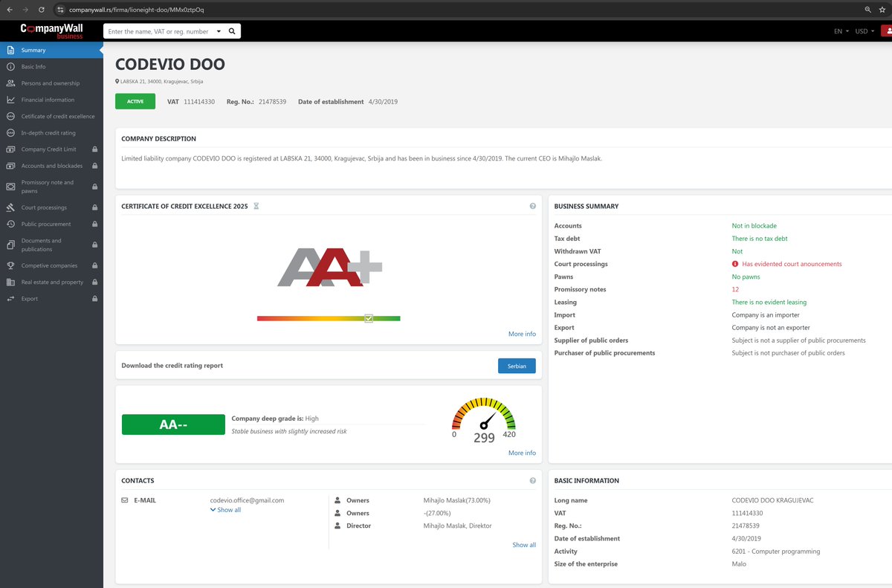Open Financial information section
The image size is (892, 588).
(51, 100)
